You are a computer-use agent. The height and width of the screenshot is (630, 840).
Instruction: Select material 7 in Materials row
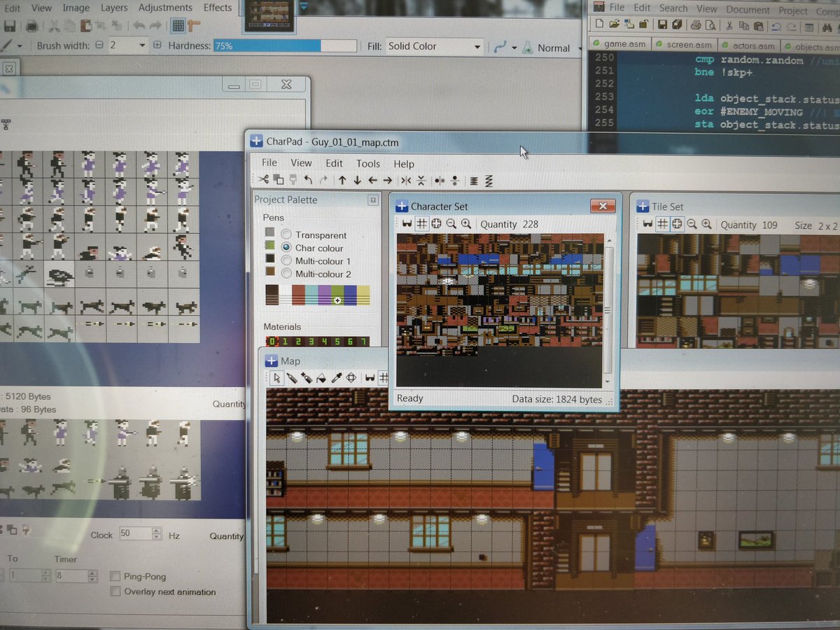[363, 342]
